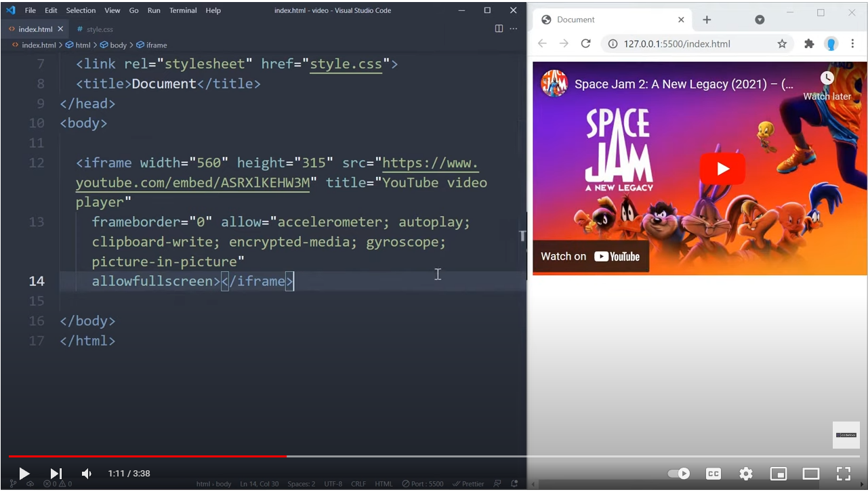Seek on the red video progress bar
The width and height of the screenshot is (868, 492).
[x=147, y=456]
